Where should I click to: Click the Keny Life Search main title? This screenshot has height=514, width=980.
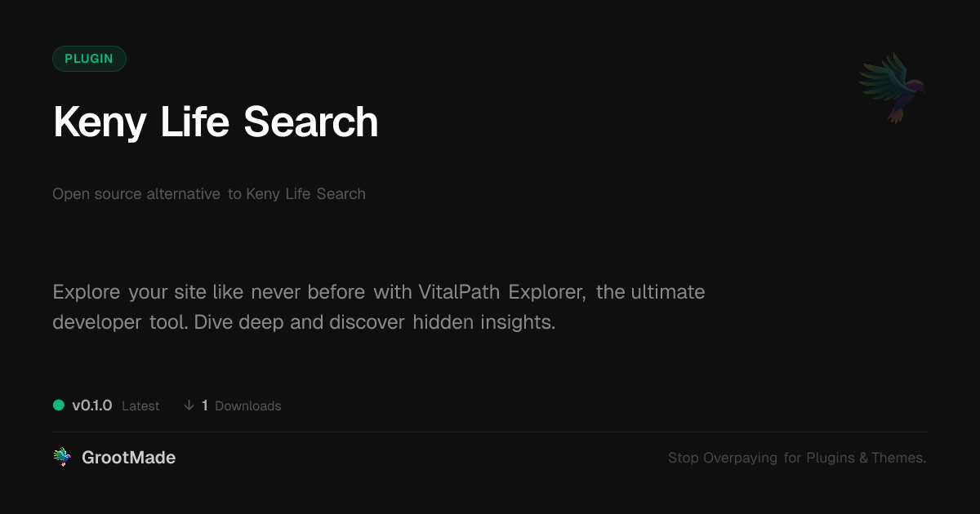pos(216,122)
